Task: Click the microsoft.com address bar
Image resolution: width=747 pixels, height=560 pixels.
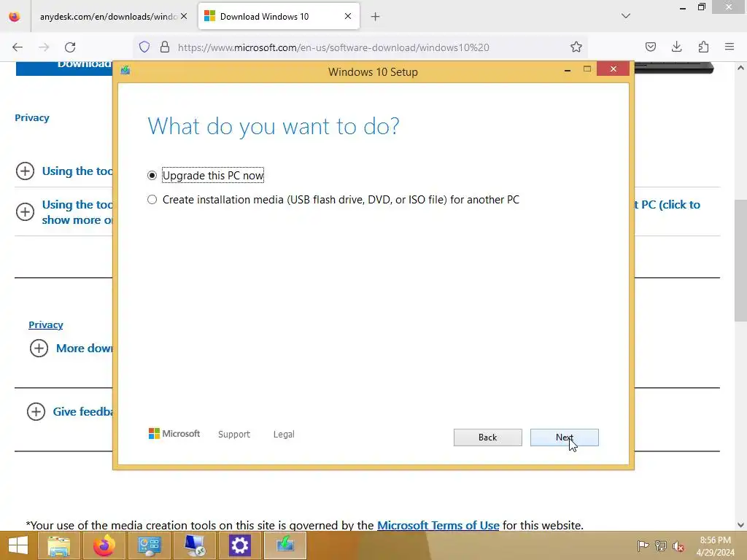Action: [x=333, y=47]
